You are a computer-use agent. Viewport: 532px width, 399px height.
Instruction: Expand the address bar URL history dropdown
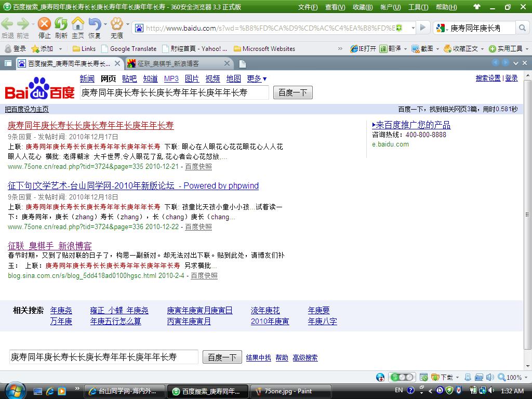pos(413,28)
